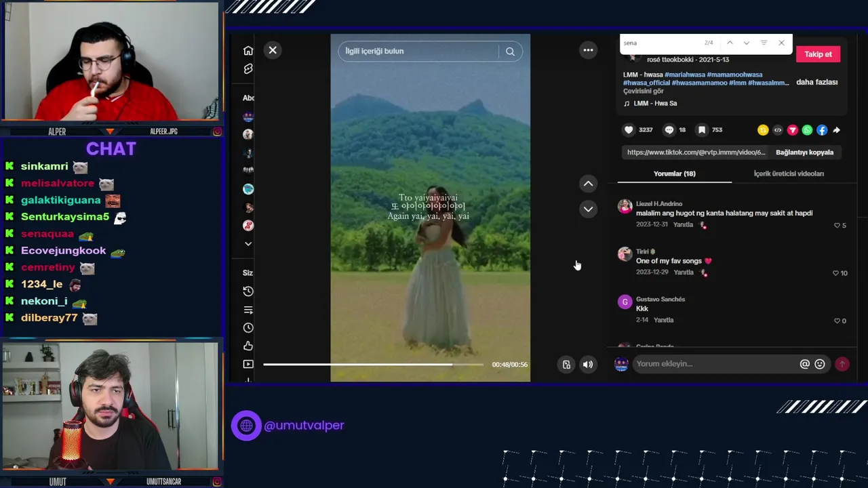The image size is (868, 488).
Task: Post comment with the red arrow button
Action: (842, 364)
